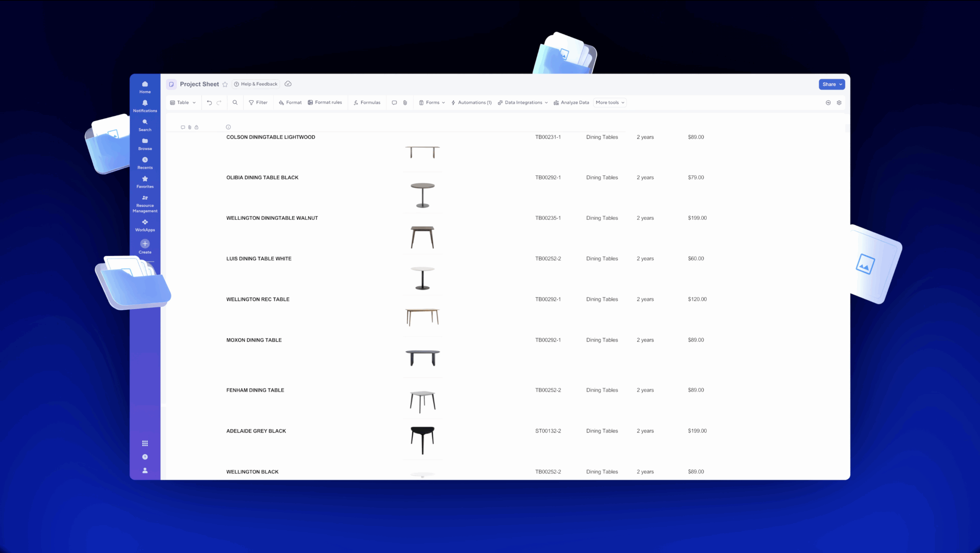980x553 pixels.
Task: Toggle the Filter option
Action: point(258,103)
